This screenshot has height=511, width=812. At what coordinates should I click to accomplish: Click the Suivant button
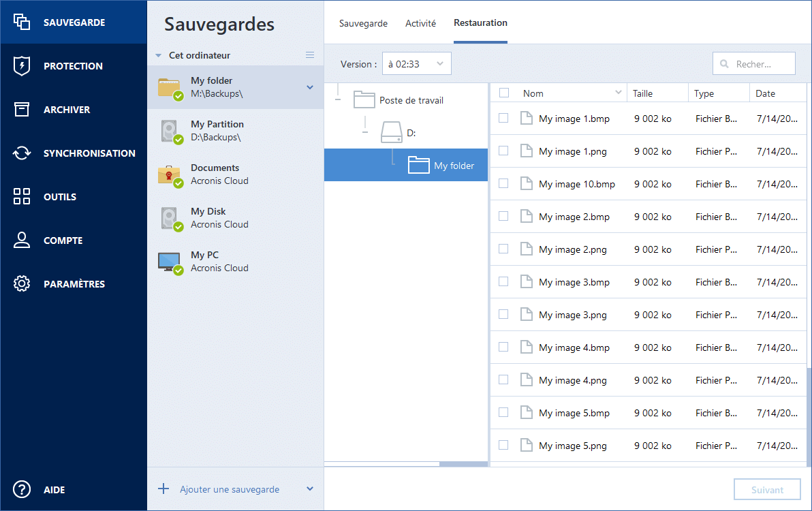tap(767, 490)
